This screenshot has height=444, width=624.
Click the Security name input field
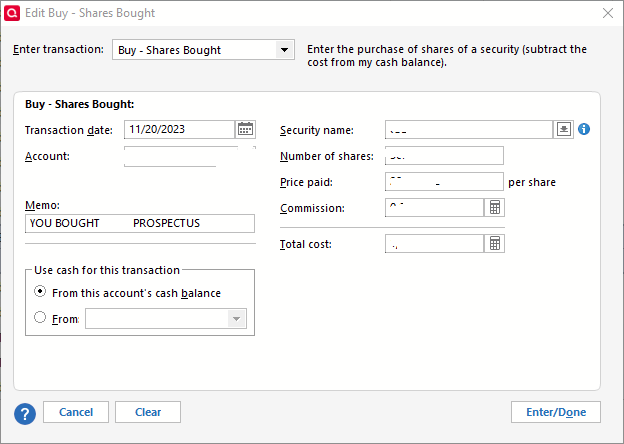coord(468,129)
